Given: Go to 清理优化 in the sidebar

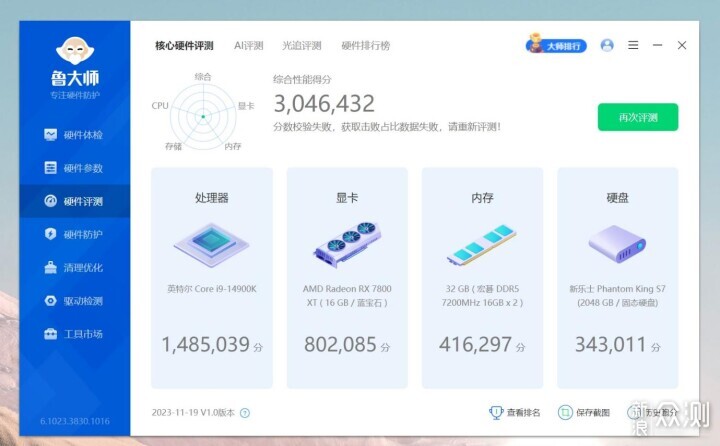Looking at the screenshot, I should [x=74, y=267].
